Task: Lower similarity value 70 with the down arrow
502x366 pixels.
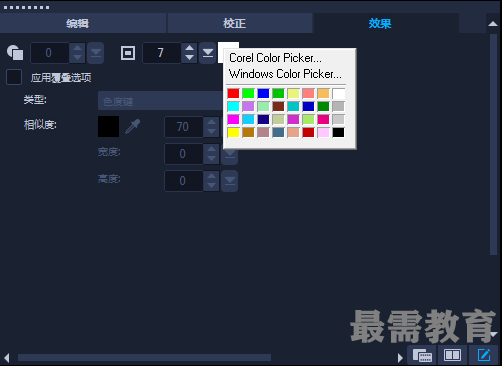Action: [x=211, y=132]
